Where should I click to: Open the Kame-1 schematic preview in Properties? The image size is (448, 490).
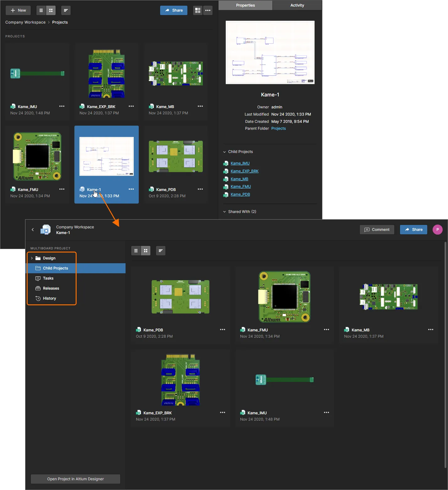pos(270,52)
